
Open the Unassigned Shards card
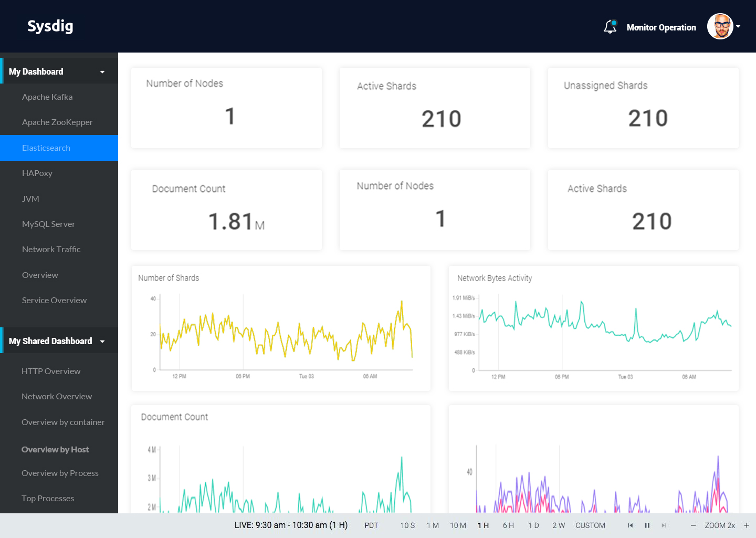coord(643,108)
